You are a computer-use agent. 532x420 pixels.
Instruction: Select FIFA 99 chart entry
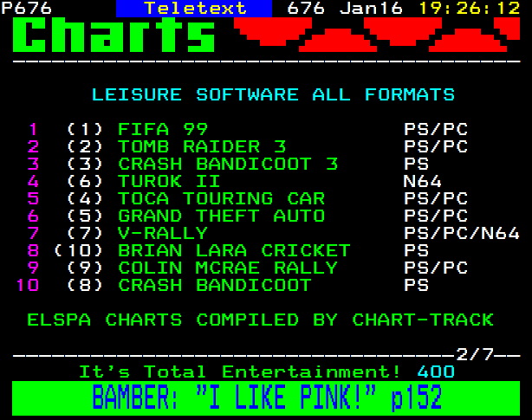[x=163, y=130]
